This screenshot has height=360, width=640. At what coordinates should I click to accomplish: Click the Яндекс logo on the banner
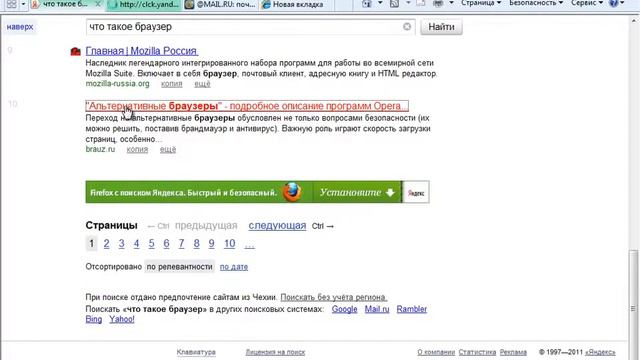[416, 192]
